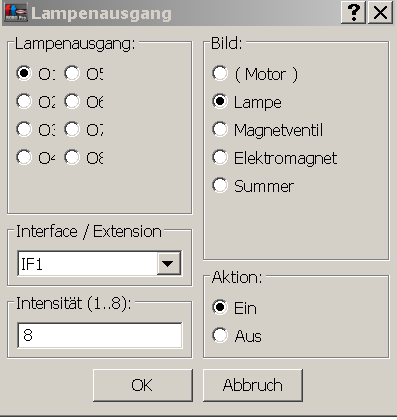Confirm with the OK button
The height and width of the screenshot is (420, 397).
click(x=143, y=385)
